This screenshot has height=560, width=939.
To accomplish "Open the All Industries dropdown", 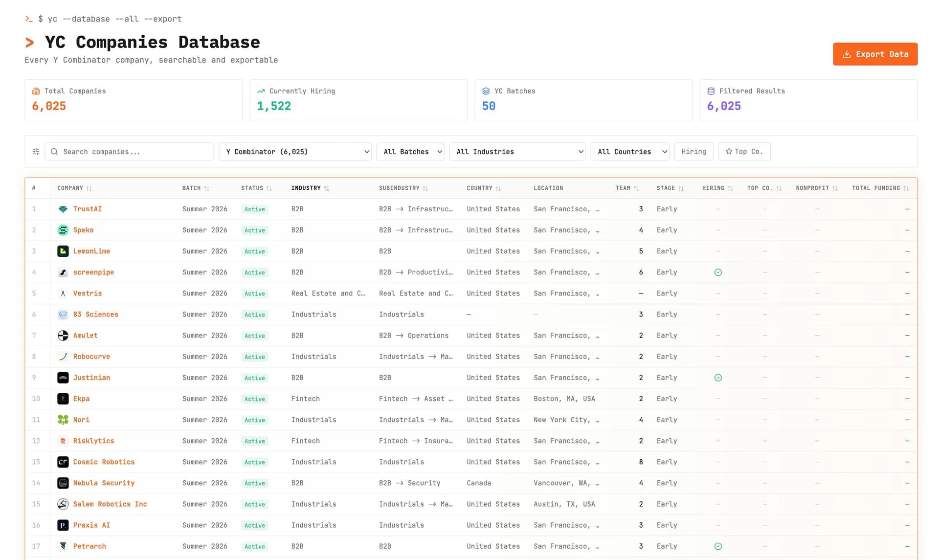I will [x=517, y=152].
